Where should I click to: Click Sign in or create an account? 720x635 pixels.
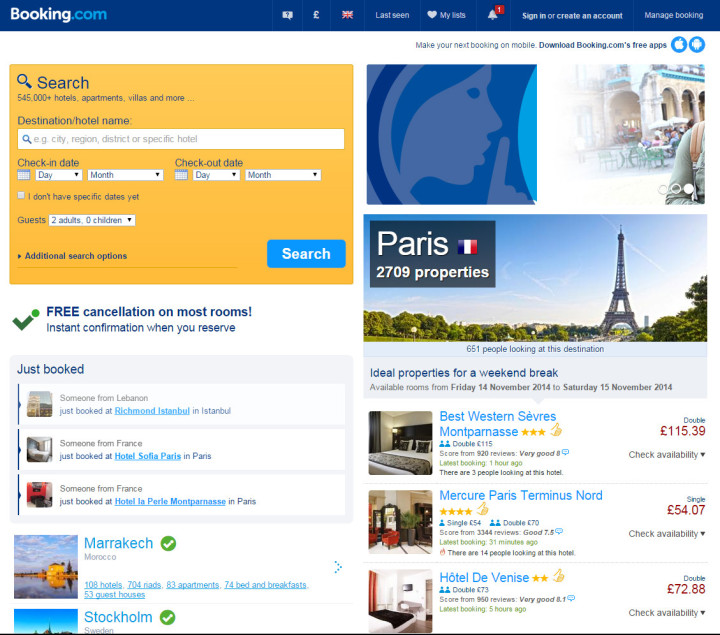(572, 16)
